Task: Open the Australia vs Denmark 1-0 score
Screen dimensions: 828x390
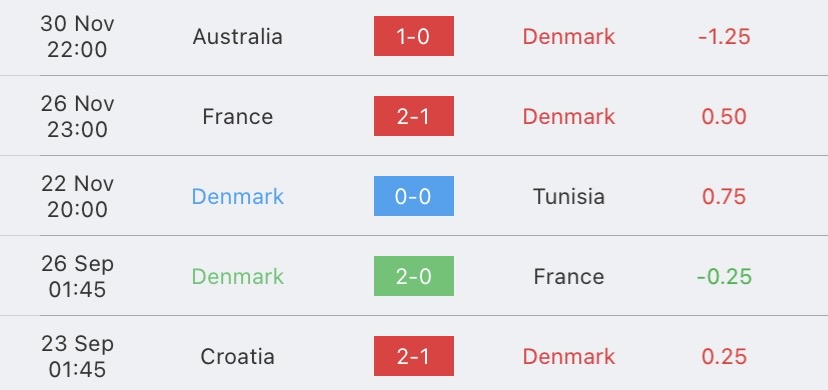Action: coord(413,36)
